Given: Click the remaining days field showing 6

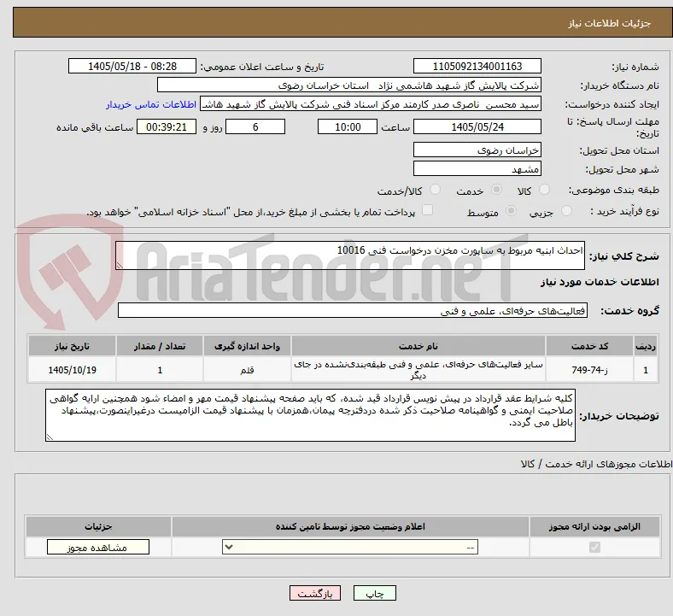Looking at the screenshot, I should tap(255, 126).
